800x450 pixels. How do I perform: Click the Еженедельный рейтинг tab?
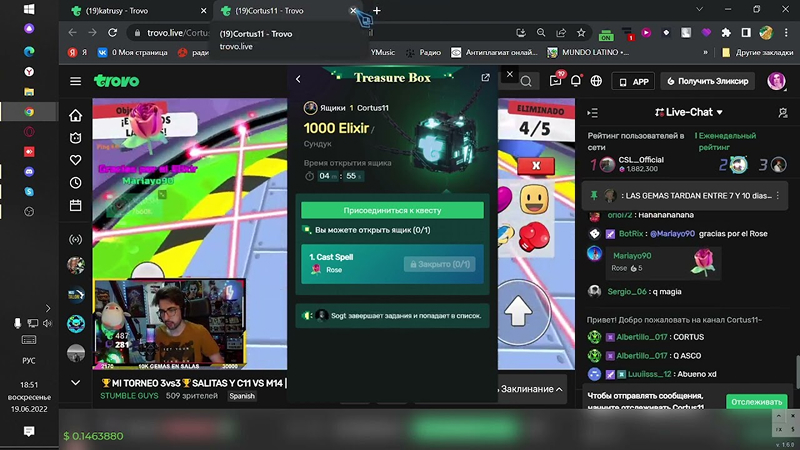click(727, 141)
